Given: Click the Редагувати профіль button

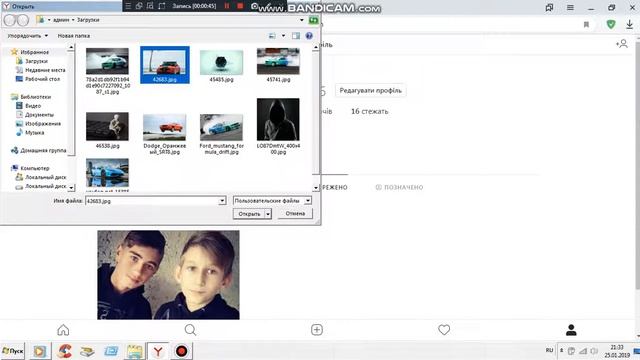Looking at the screenshot, I should click(x=371, y=91).
